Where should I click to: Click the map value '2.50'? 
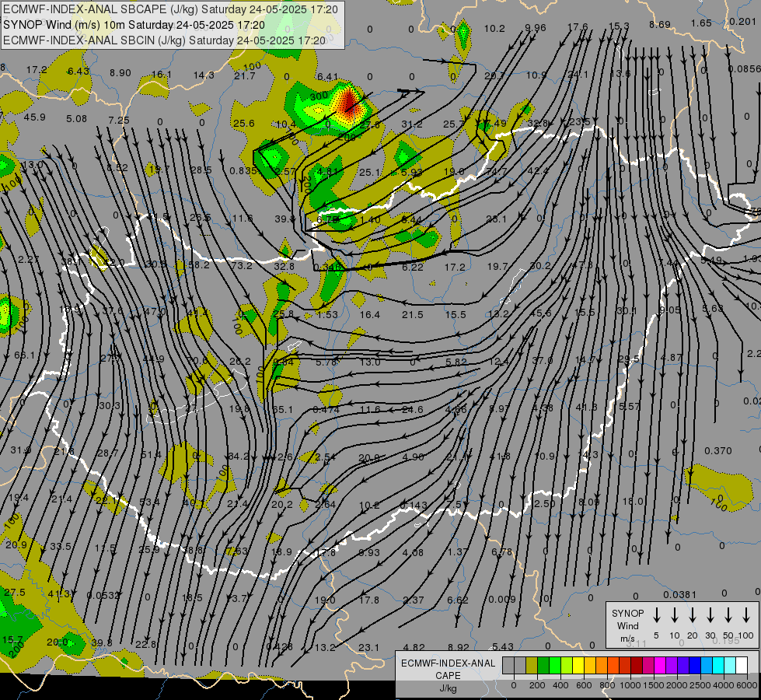click(x=545, y=504)
